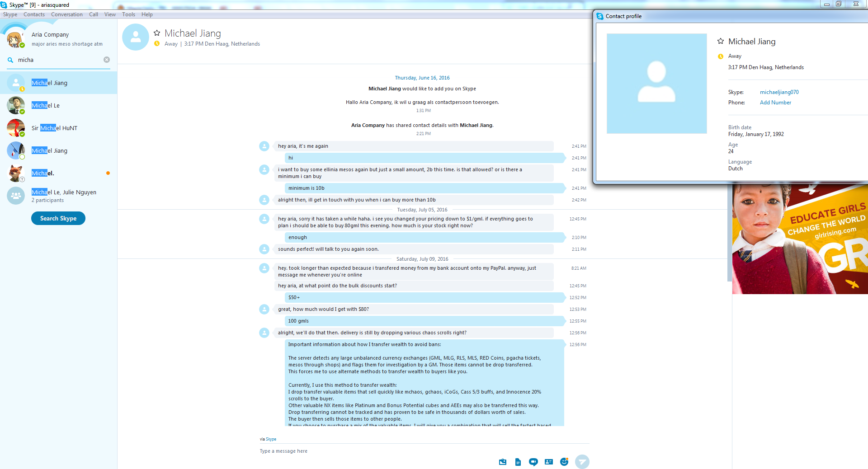Select Sir Michael HuNT contact
This screenshot has height=469, width=868.
pyautogui.click(x=59, y=128)
